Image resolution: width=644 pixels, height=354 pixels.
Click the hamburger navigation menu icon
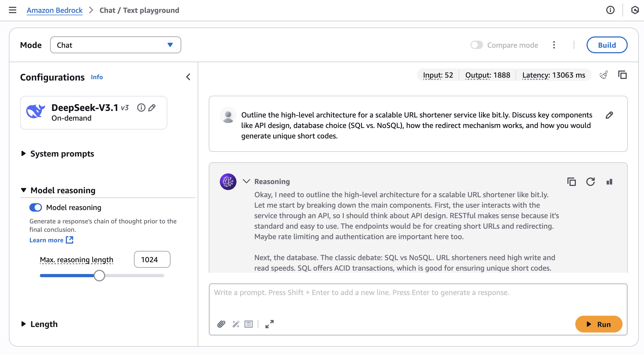point(12,10)
